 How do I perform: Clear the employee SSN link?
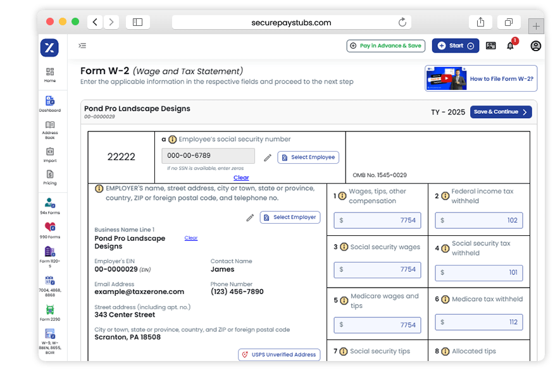pos(241,178)
